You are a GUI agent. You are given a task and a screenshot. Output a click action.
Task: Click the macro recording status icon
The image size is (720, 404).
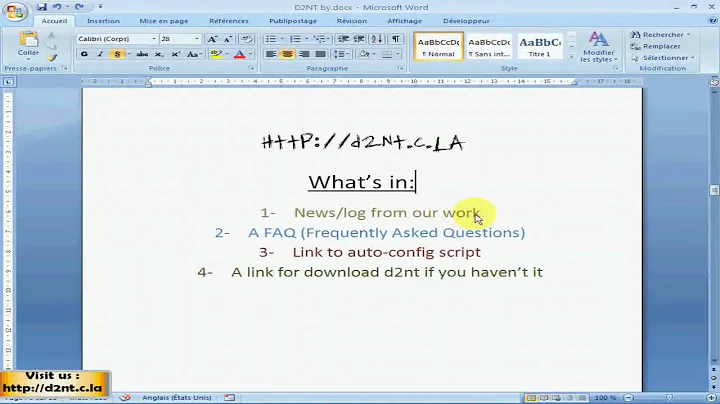point(229,398)
